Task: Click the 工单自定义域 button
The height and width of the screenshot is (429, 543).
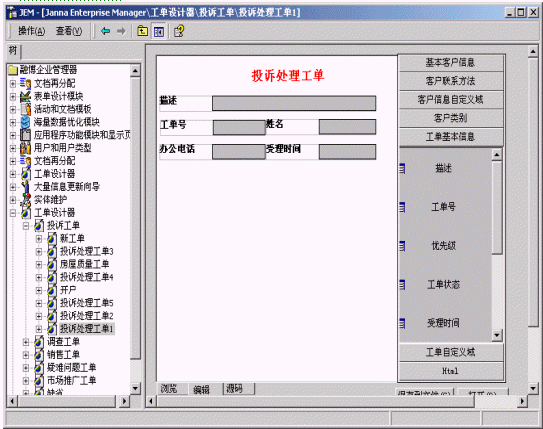Action: (450, 352)
